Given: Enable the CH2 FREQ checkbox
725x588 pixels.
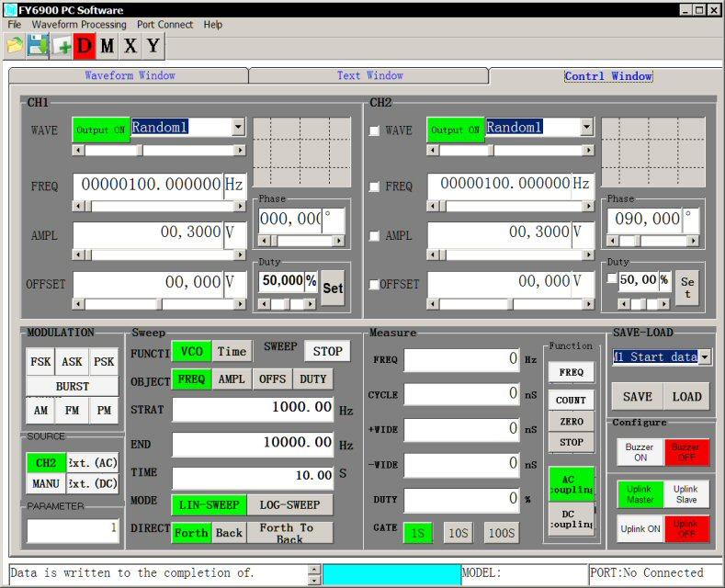Looking at the screenshot, I should (375, 187).
